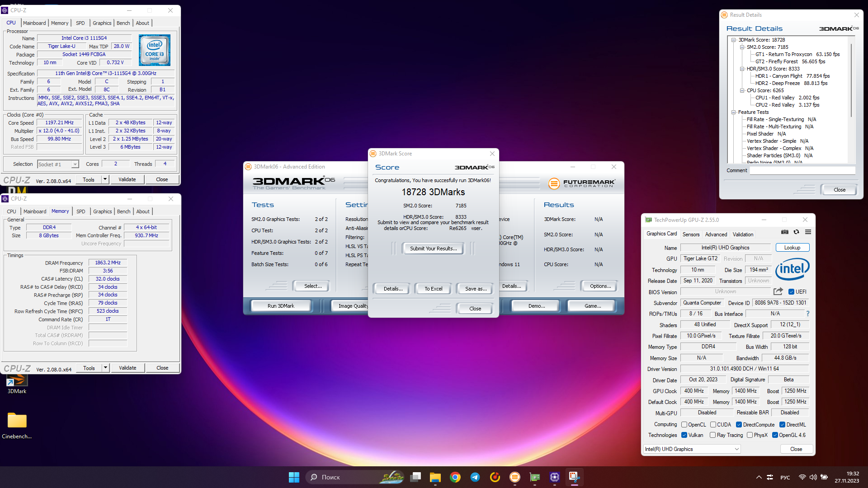Open SPD tab in bottom CPU-Z window
The height and width of the screenshot is (488, 868).
[x=81, y=211]
